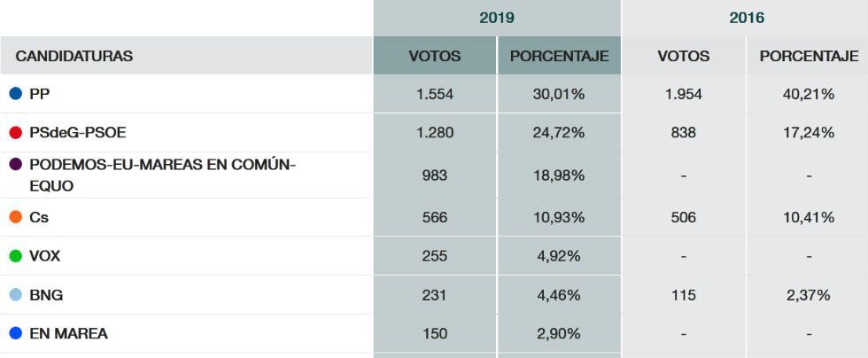Click the orange Cs party color dot
Image resolution: width=868 pixels, height=358 pixels.
15,217
